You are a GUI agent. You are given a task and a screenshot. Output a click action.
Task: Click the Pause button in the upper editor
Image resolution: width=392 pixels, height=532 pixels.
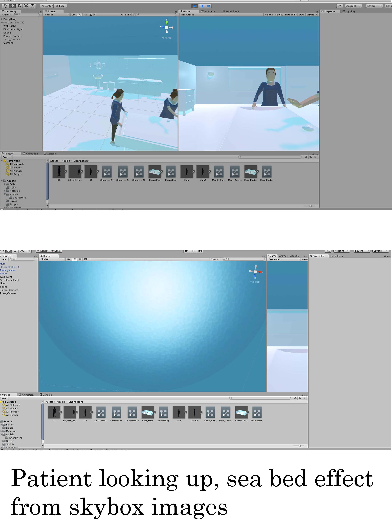[x=202, y=6]
